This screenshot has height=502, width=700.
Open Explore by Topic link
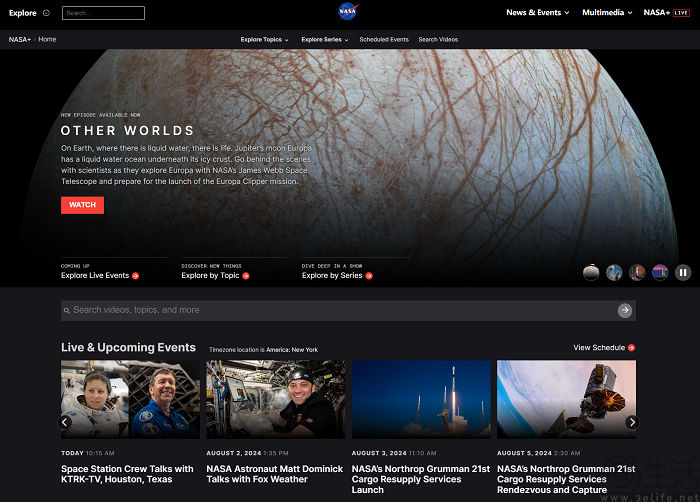pyautogui.click(x=210, y=276)
